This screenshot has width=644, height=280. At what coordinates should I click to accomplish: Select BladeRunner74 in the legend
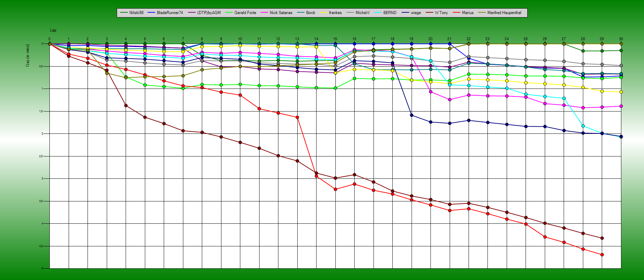point(165,13)
